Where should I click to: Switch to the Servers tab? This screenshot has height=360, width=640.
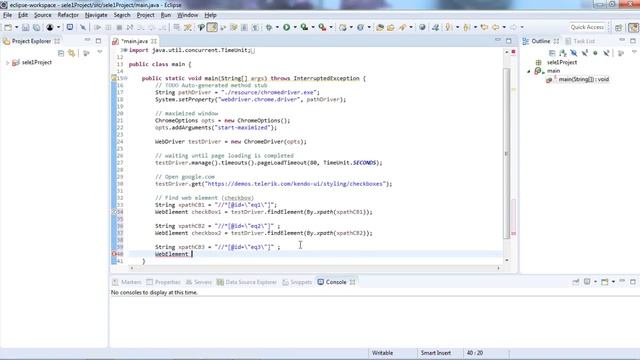pyautogui.click(x=199, y=282)
